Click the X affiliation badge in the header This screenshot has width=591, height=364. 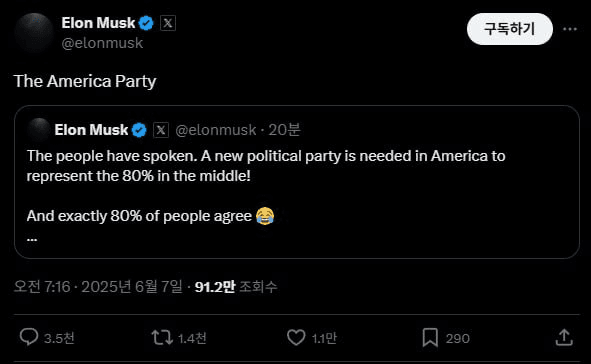168,23
